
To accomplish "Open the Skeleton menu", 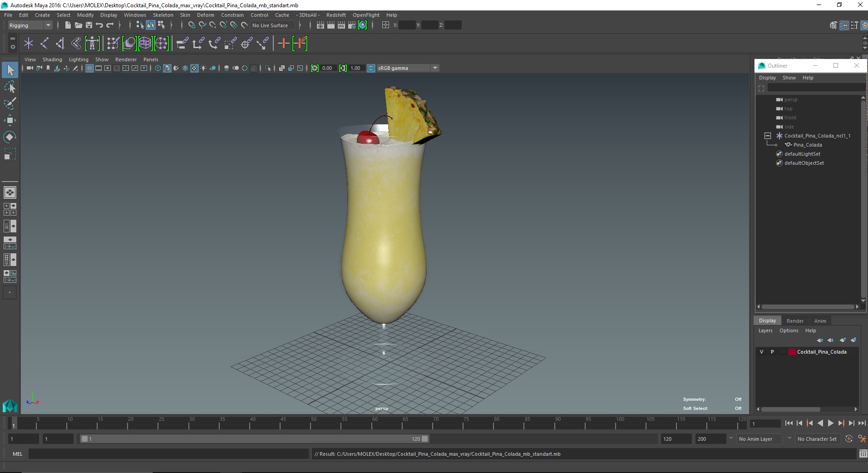I will point(163,15).
